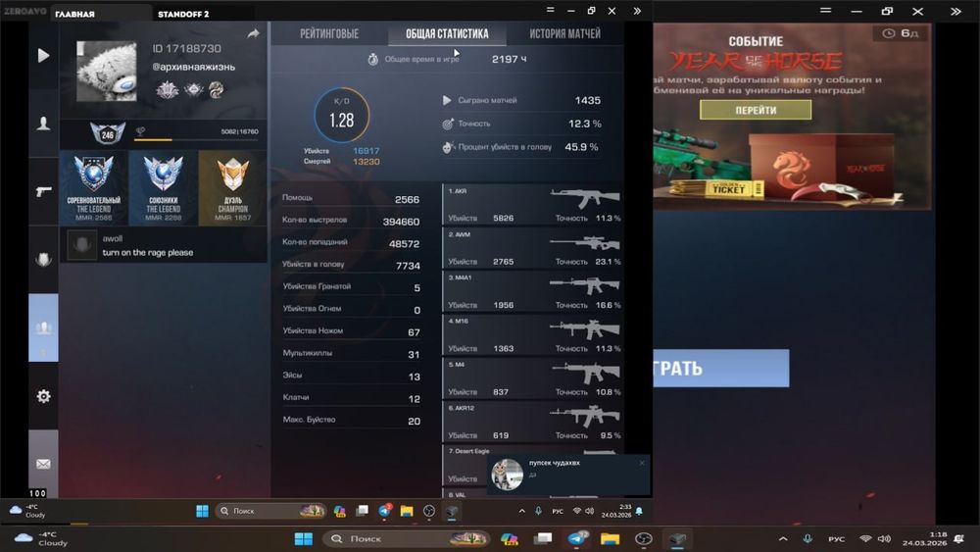Click the trophy experience progress bar
The width and height of the screenshot is (980, 552).
(x=196, y=139)
